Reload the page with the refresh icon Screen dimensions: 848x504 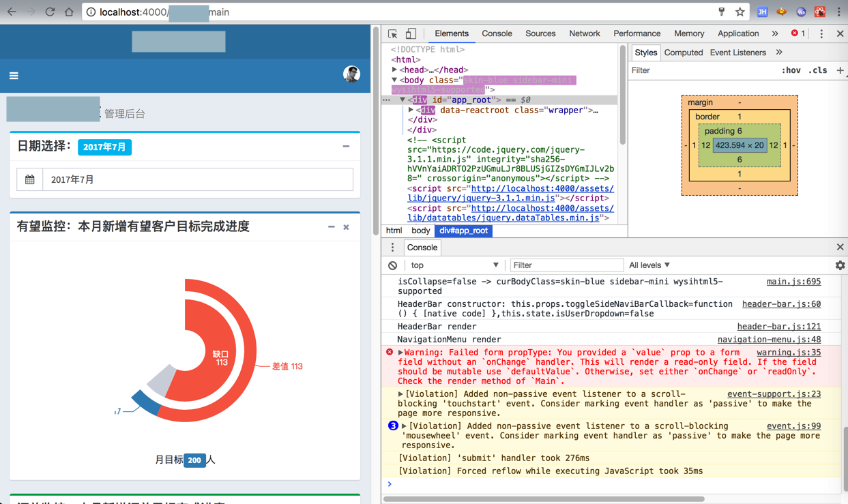50,12
